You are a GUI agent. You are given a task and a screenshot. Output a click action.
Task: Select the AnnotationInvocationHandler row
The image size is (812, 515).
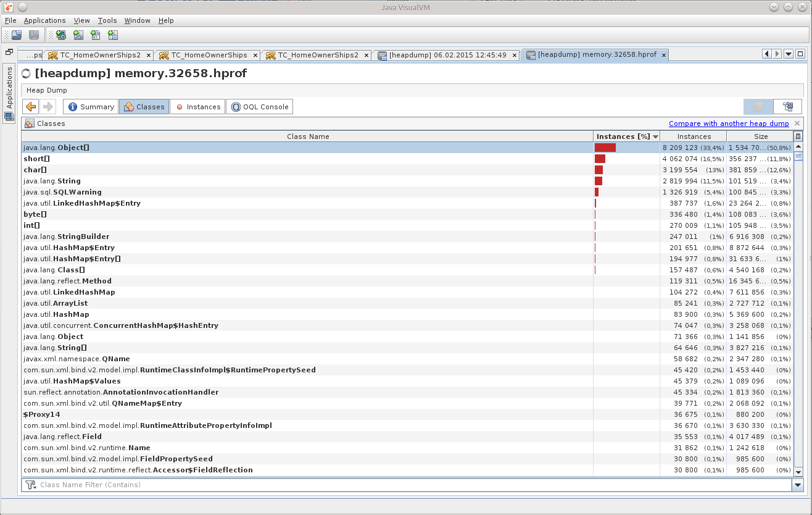point(407,392)
